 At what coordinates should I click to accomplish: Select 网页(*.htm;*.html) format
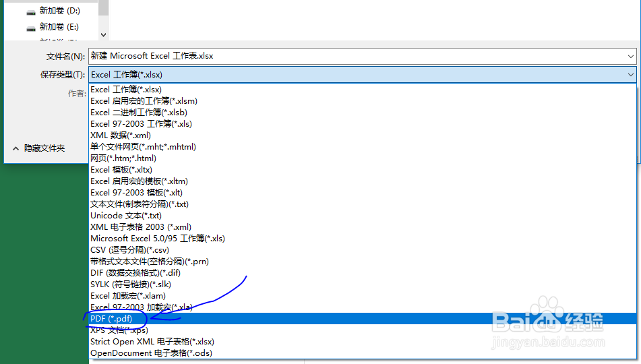363,158
